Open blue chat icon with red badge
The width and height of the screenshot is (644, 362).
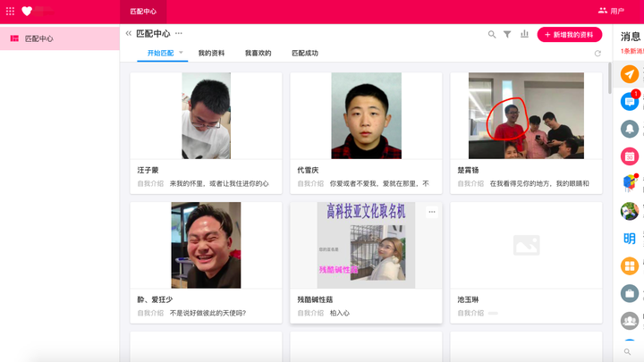[629, 101]
